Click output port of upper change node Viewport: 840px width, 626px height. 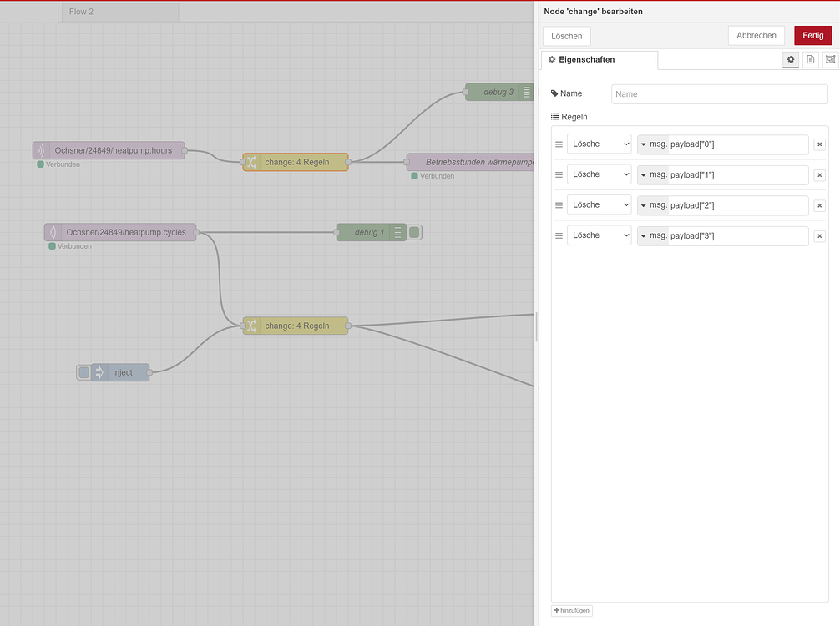click(x=348, y=162)
